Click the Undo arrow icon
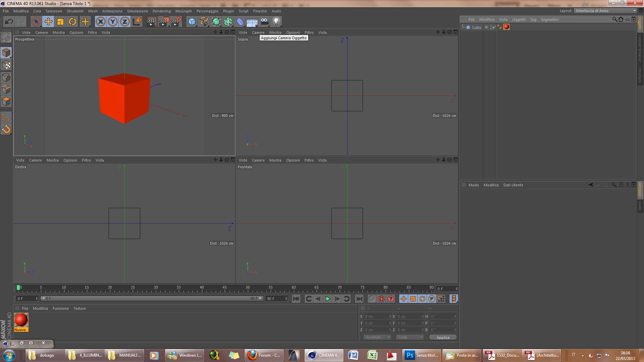Screen dimensions: 644x362 coord(9,22)
